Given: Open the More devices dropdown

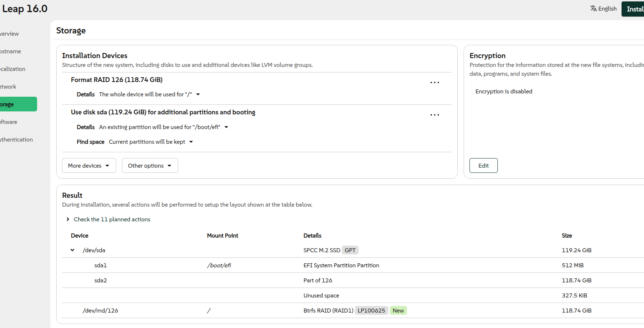Looking at the screenshot, I should coord(89,166).
